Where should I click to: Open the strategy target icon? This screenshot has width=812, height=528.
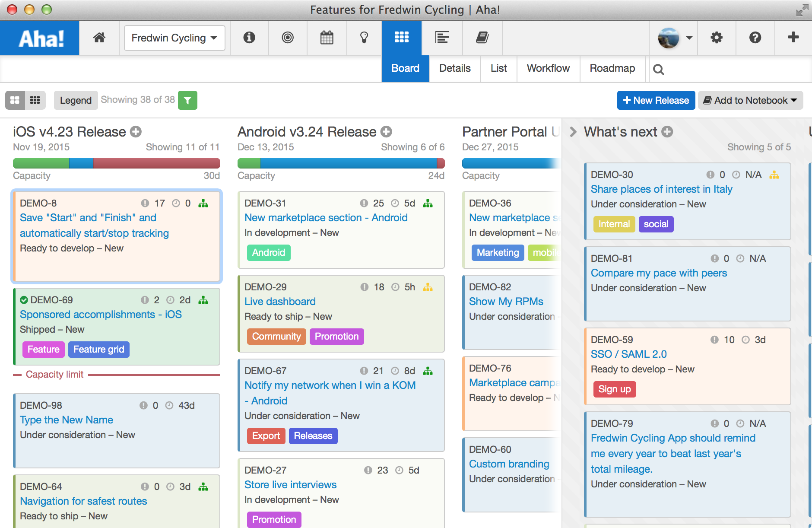[288, 38]
